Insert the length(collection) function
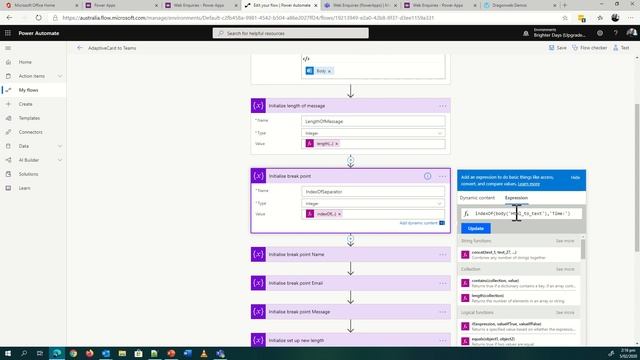Image resolution: width=640 pixels, height=360 pixels. (520, 298)
